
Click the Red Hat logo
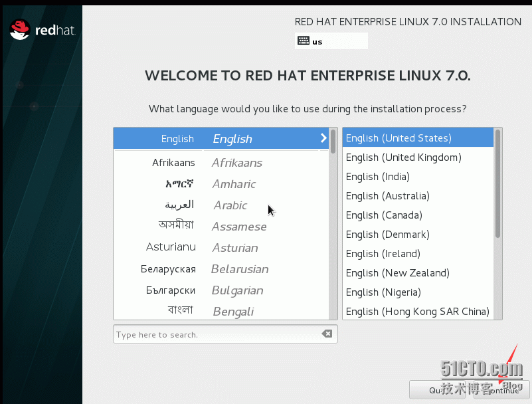(42, 29)
